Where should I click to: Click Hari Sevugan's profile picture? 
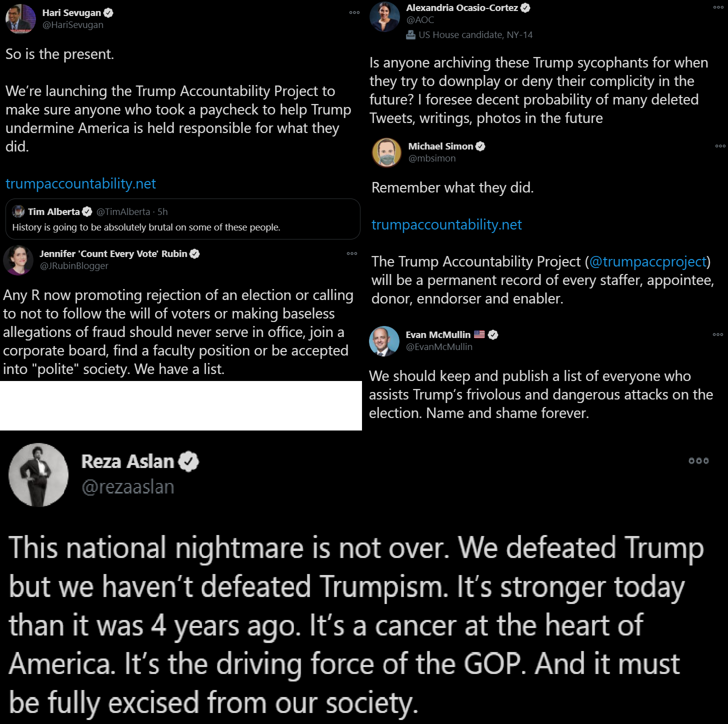coord(20,18)
